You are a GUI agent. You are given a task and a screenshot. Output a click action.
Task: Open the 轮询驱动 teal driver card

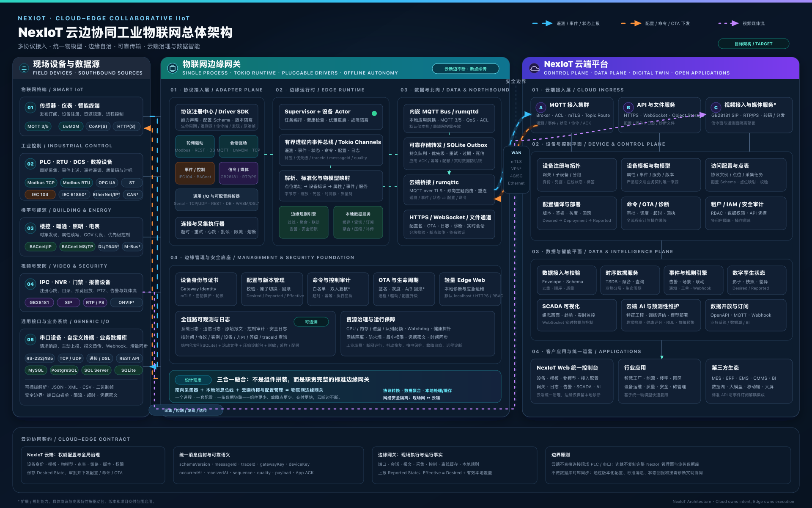click(x=195, y=146)
